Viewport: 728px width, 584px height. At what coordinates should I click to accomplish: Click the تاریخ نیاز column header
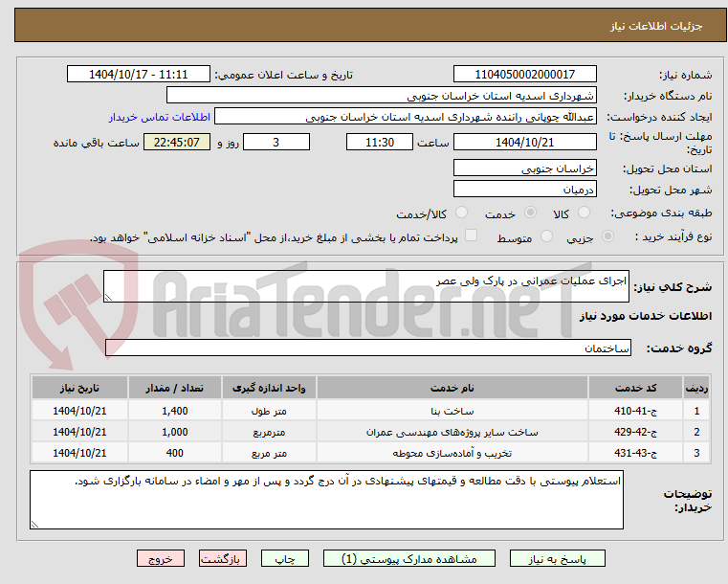click(x=79, y=388)
